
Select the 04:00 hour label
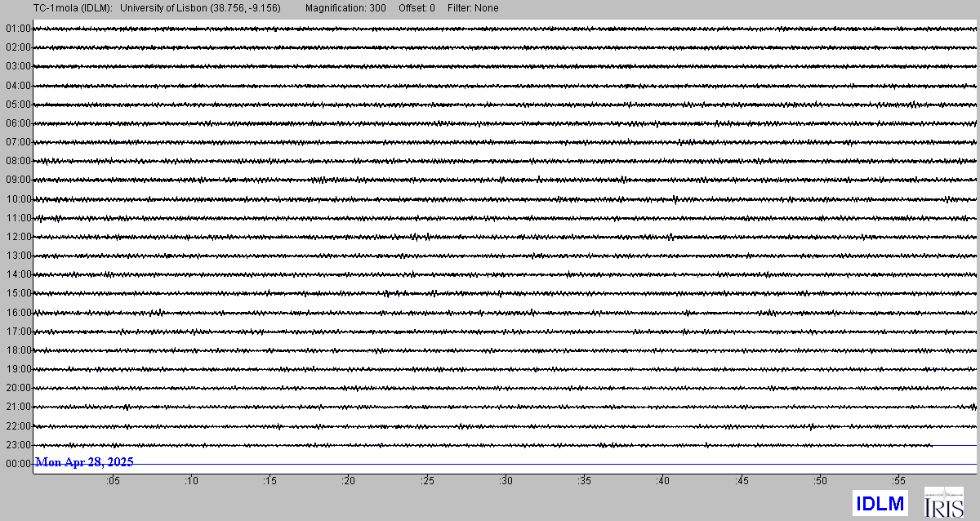(18, 85)
